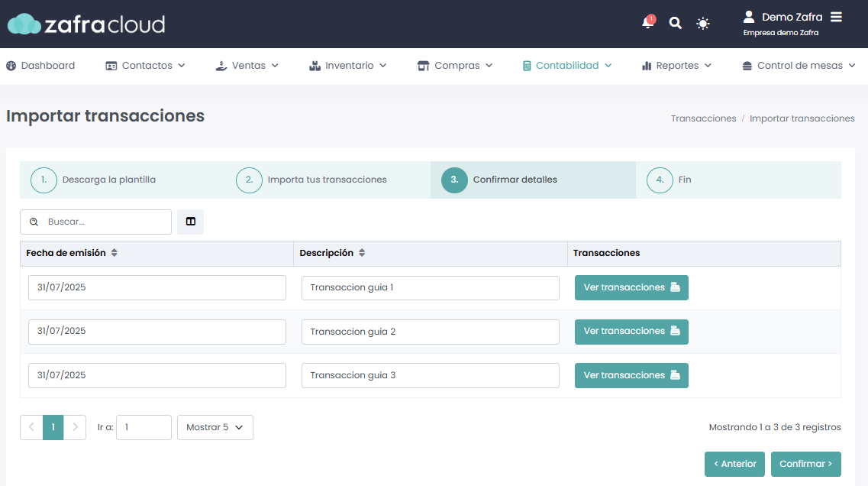Expand Control de mesas chevron
The image size is (868, 486).
coord(852,66)
